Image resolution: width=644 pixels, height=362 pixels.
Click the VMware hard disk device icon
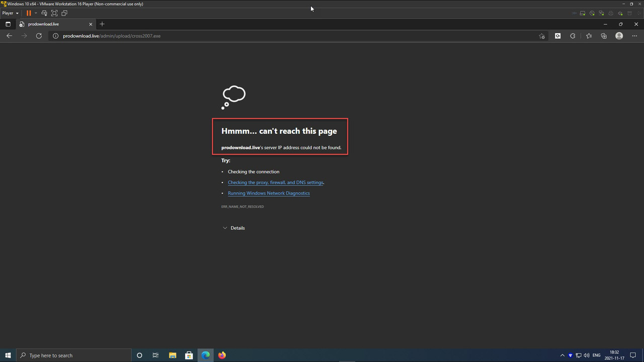tap(583, 13)
